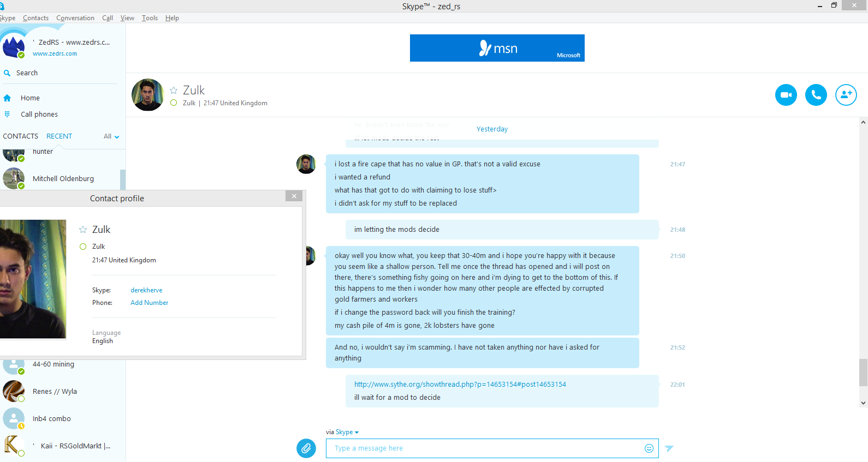Select the Mitchell Oldenburg contact

point(63,178)
